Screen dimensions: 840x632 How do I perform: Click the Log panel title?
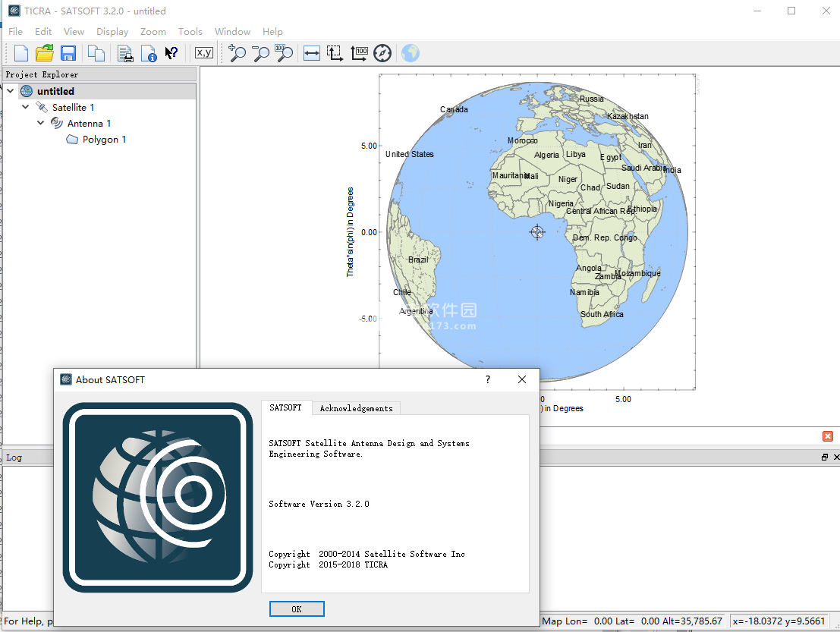pyautogui.click(x=14, y=457)
